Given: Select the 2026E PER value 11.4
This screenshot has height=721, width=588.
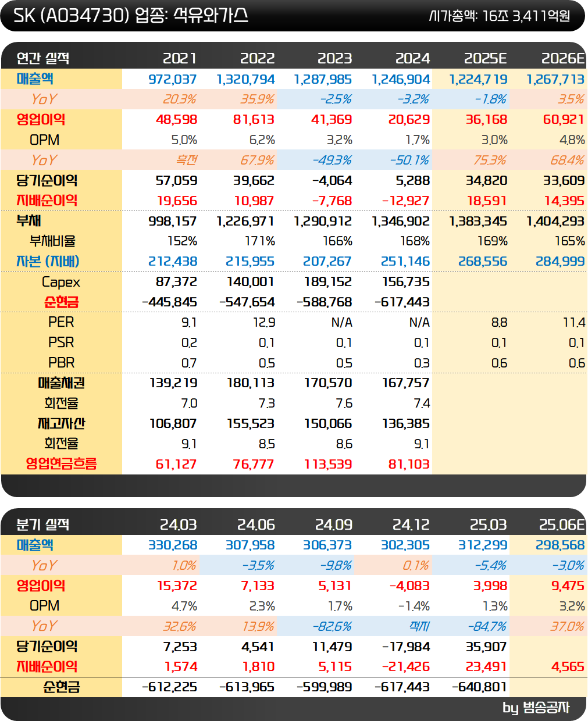Looking at the screenshot, I should coord(574,323).
